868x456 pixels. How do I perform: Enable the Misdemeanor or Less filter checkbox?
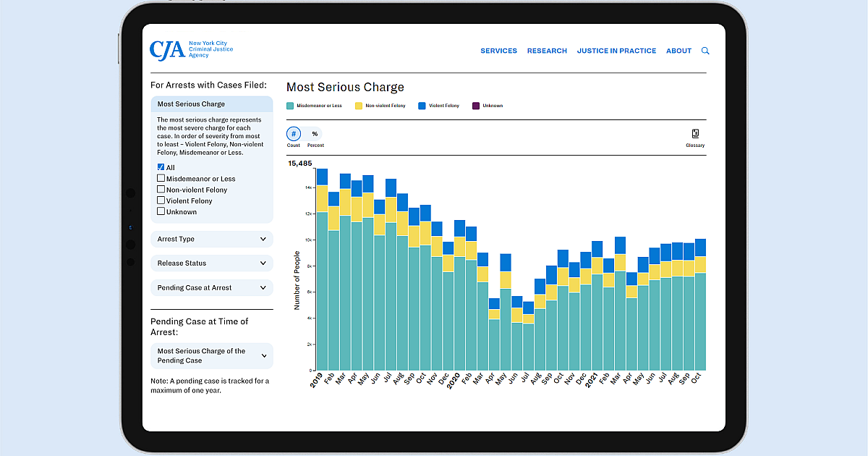coord(159,179)
